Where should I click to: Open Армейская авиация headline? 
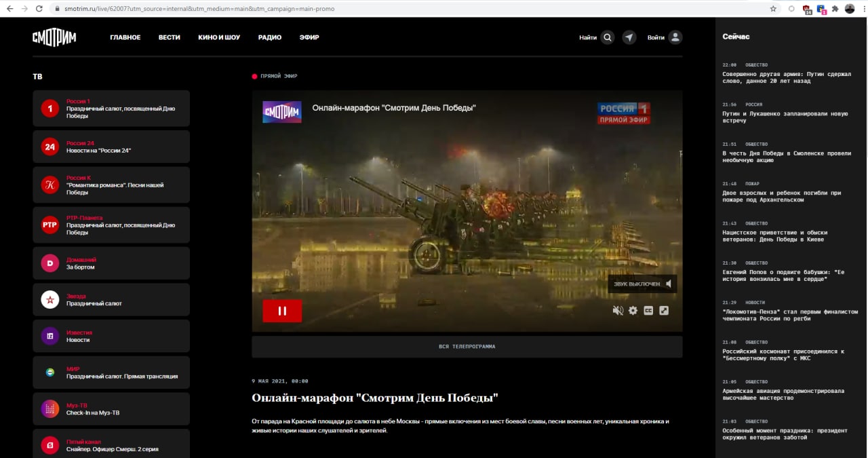783,395
